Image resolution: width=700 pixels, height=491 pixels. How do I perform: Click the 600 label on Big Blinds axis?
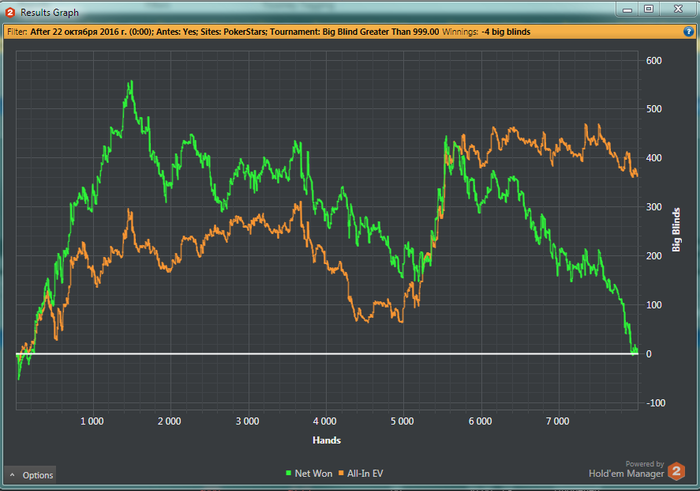pos(655,61)
